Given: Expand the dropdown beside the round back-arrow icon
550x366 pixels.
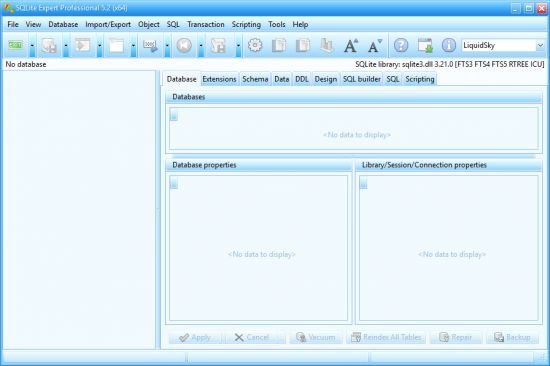Looking at the screenshot, I should tap(201, 46).
